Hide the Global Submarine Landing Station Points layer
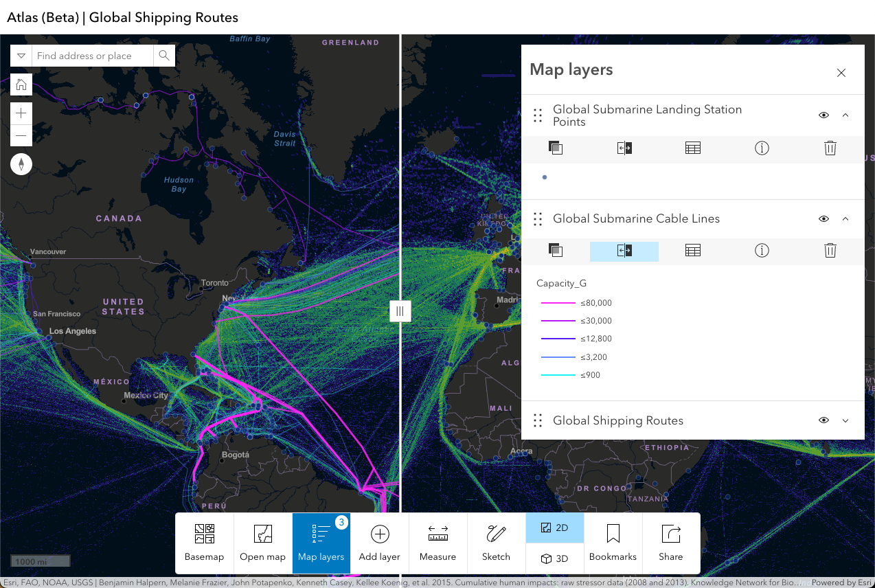Viewport: 875px width, 588px height. [823, 115]
